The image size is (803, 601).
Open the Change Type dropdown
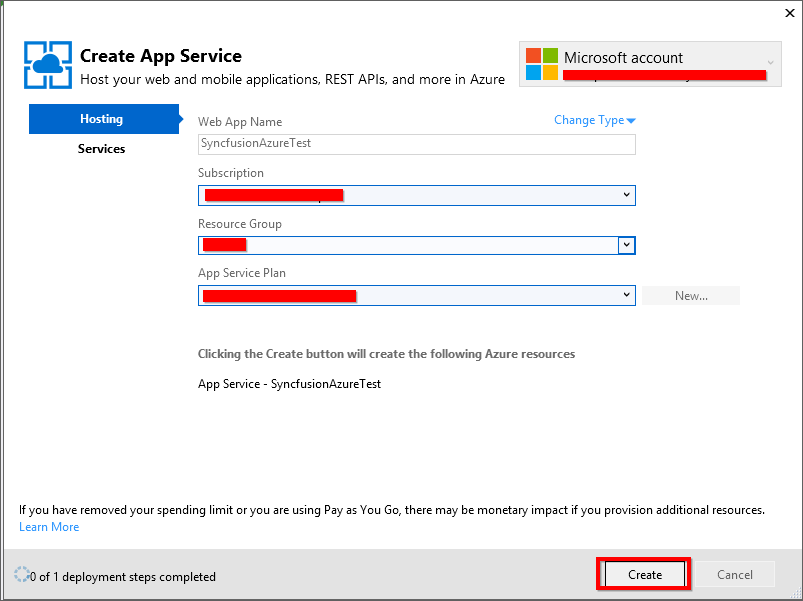pos(594,119)
